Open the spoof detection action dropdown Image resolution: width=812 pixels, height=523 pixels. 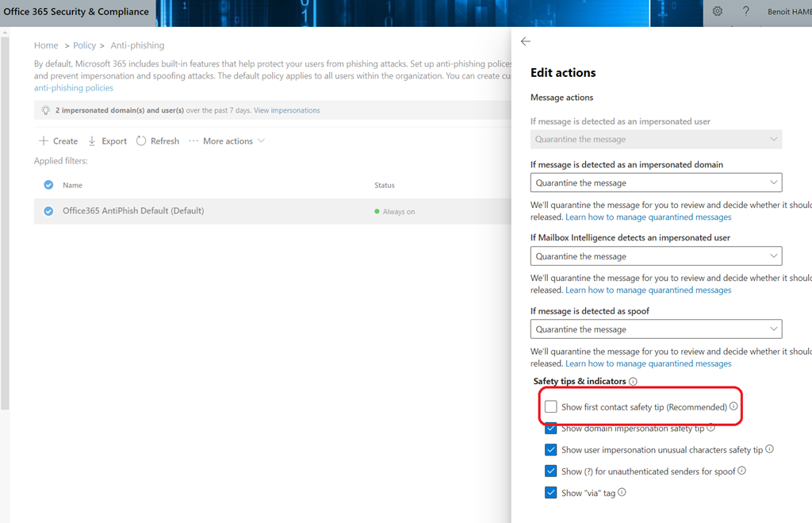click(x=656, y=329)
